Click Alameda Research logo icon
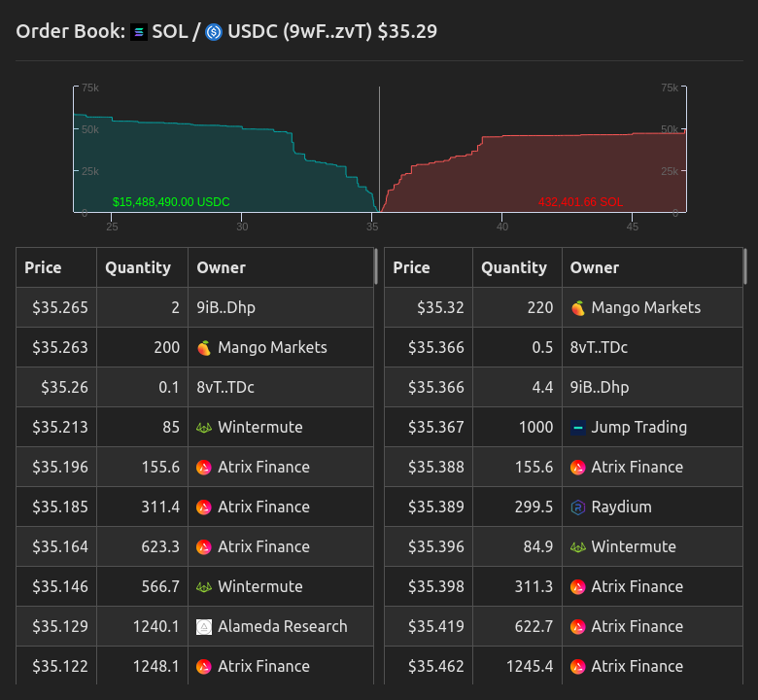Image resolution: width=758 pixels, height=700 pixels. (204, 627)
